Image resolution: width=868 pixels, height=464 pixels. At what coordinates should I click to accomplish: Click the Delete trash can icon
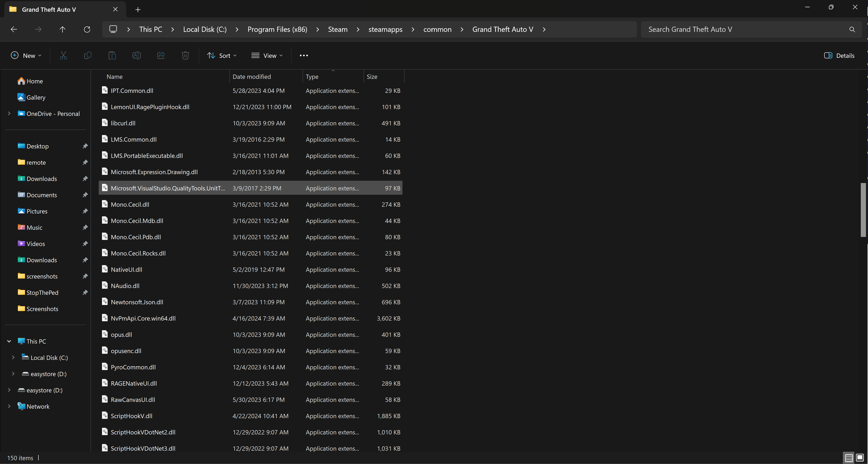tap(185, 56)
